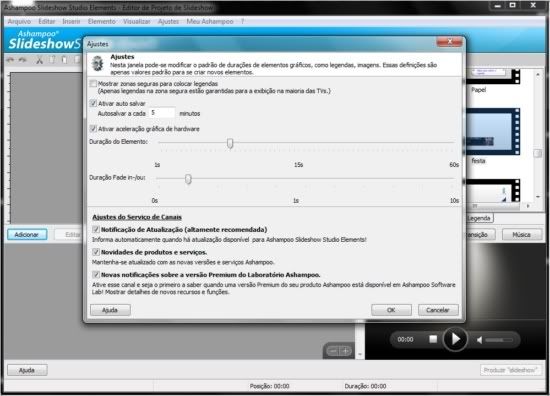The width and height of the screenshot is (550, 396).
Task: Click the timeline zoom-in plus icon
Action: [346, 351]
